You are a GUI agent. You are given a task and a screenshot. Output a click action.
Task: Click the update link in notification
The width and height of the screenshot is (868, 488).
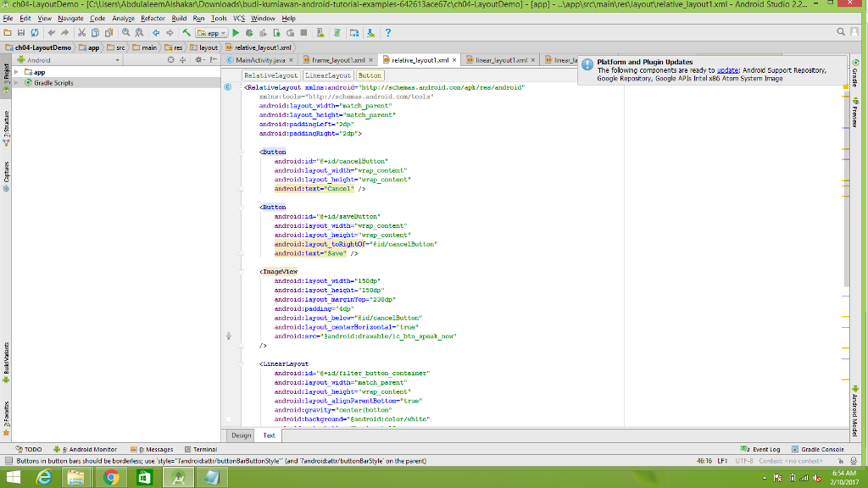click(727, 70)
